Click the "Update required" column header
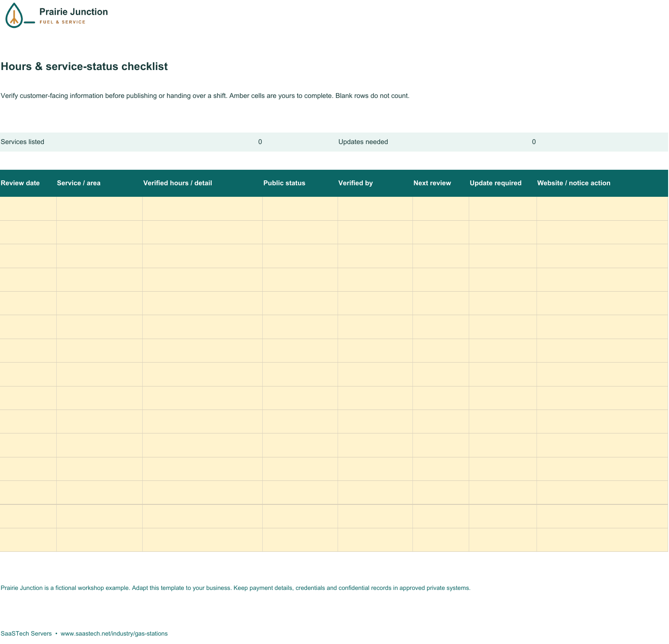Image resolution: width=669 pixels, height=644 pixels. (x=496, y=183)
